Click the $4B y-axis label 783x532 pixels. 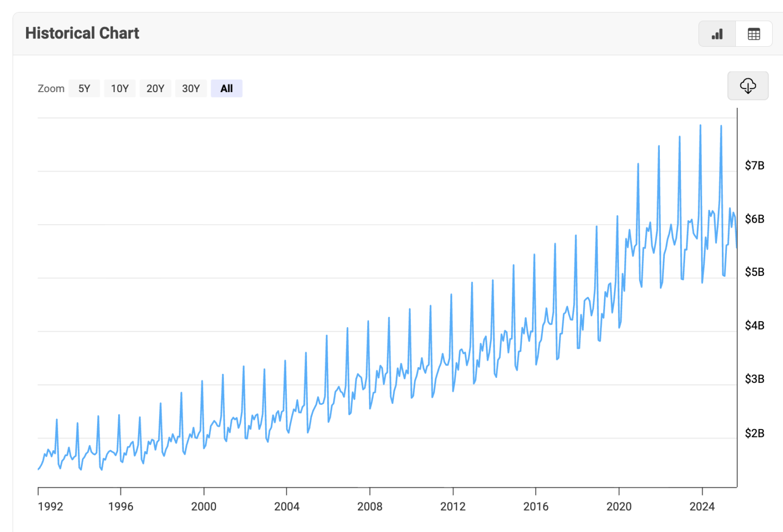point(754,326)
